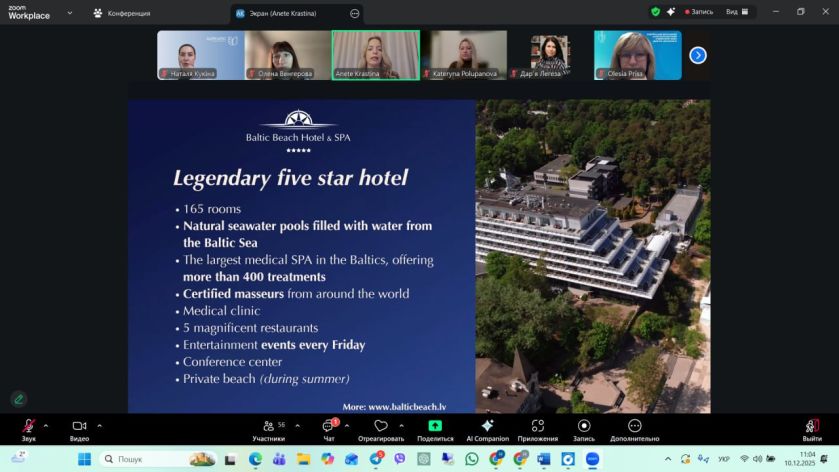The image size is (839, 472).
Task: Expand audio options arrow next to Звук
Action: [x=45, y=426]
